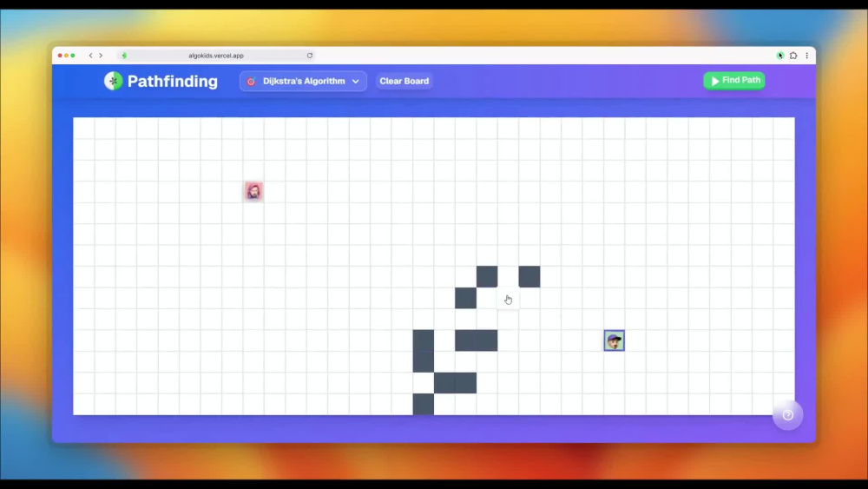
Task: Toggle the bottom-most wall cell
Action: (x=424, y=404)
